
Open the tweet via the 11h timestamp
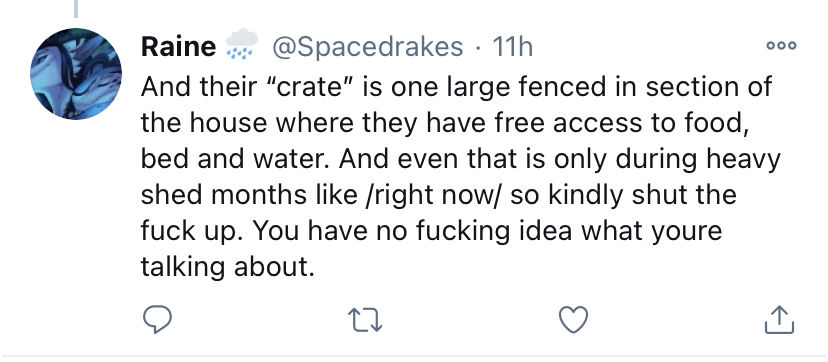(x=512, y=47)
